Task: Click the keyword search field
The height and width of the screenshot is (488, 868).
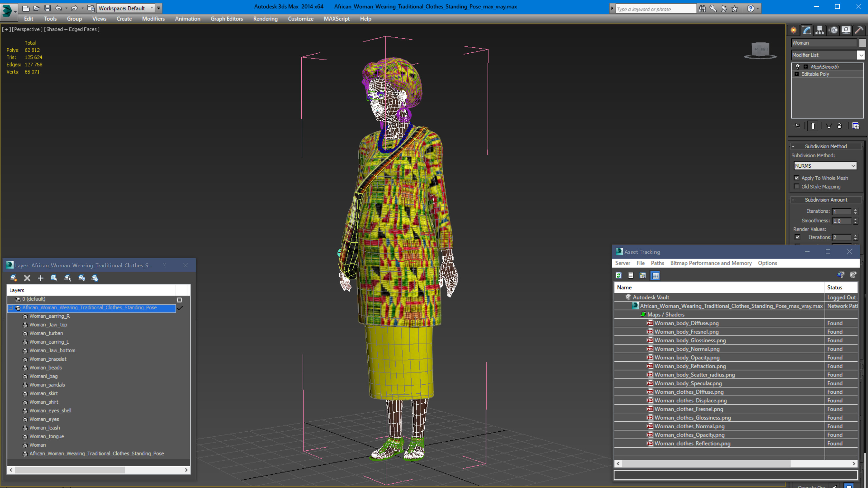Action: (x=656, y=9)
